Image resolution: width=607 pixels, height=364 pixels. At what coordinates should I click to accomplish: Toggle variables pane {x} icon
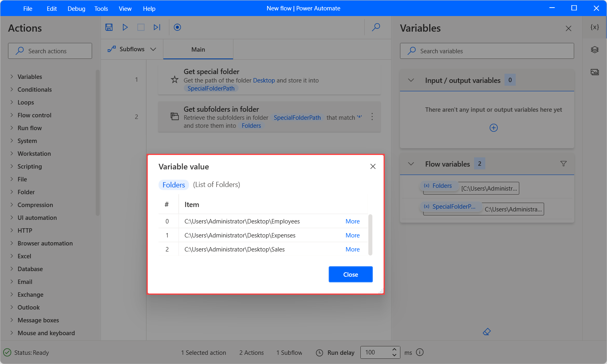click(595, 27)
